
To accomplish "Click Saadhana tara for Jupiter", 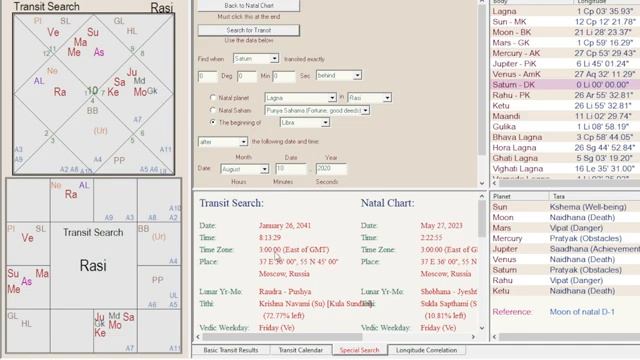I will (594, 249).
